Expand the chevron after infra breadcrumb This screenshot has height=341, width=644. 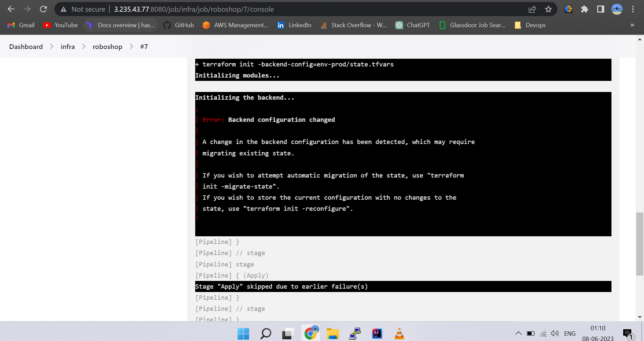pyautogui.click(x=84, y=47)
